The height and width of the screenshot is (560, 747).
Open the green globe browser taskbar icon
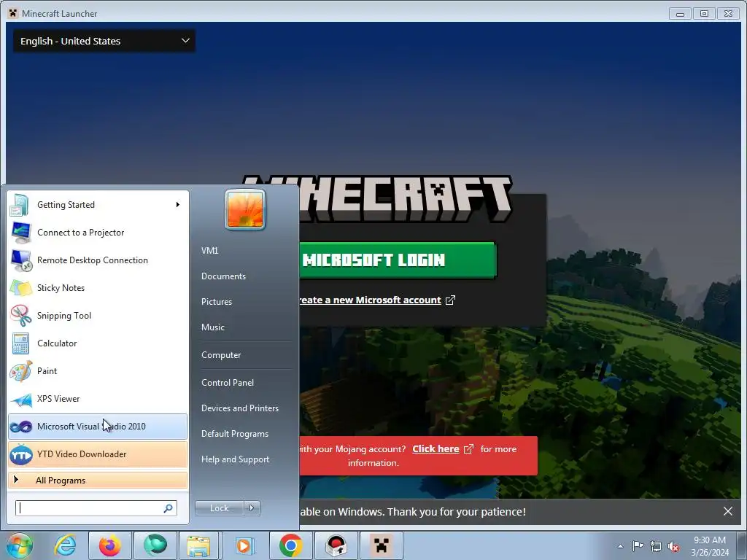point(155,545)
